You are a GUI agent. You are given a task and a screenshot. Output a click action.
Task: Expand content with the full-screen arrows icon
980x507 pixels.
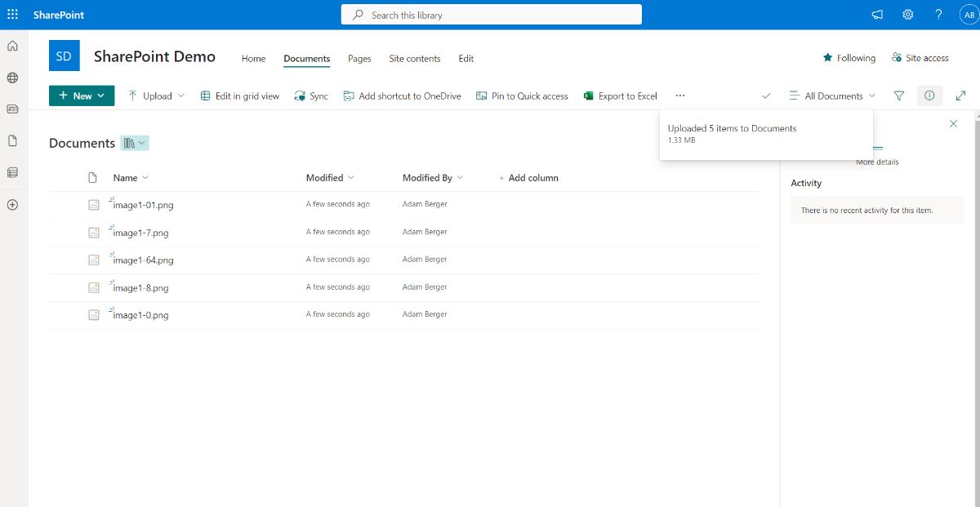pos(961,96)
